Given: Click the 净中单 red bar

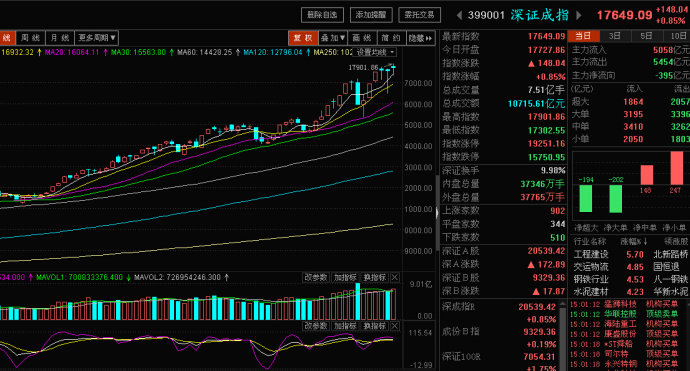Looking at the screenshot, I should [646, 175].
